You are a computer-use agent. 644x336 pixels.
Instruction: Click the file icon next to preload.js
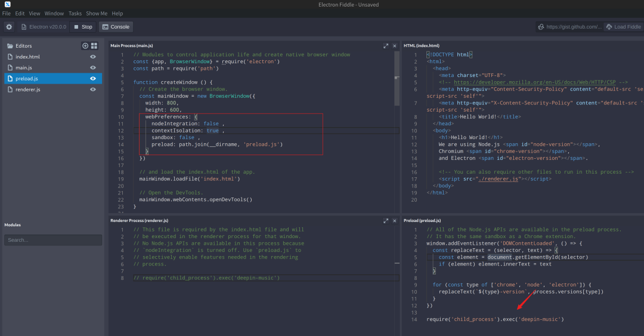10,79
